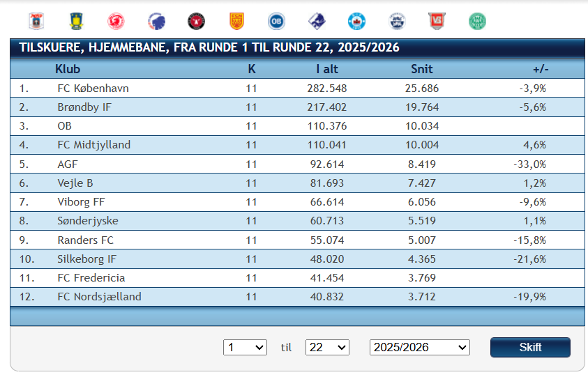
Task: Click the -19,9% change value
Action: (x=530, y=296)
